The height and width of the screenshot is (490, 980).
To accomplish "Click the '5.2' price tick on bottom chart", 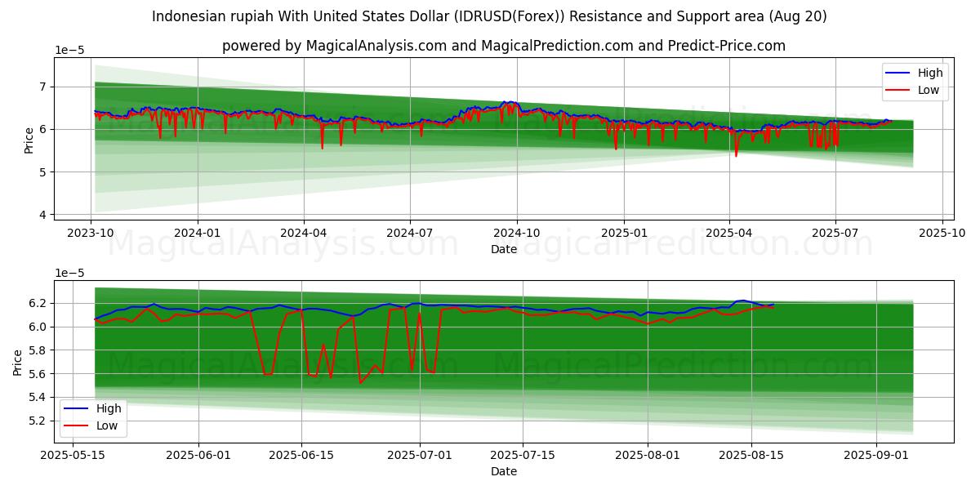I will point(38,421).
